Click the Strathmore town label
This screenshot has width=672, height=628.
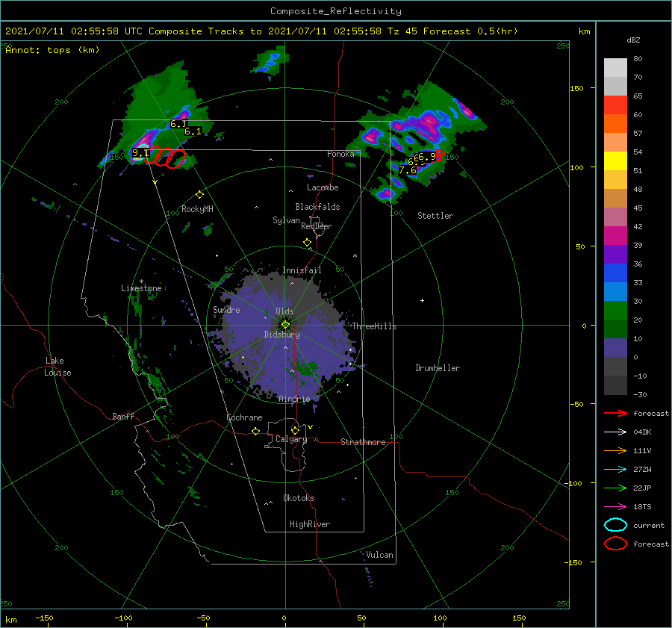(363, 442)
